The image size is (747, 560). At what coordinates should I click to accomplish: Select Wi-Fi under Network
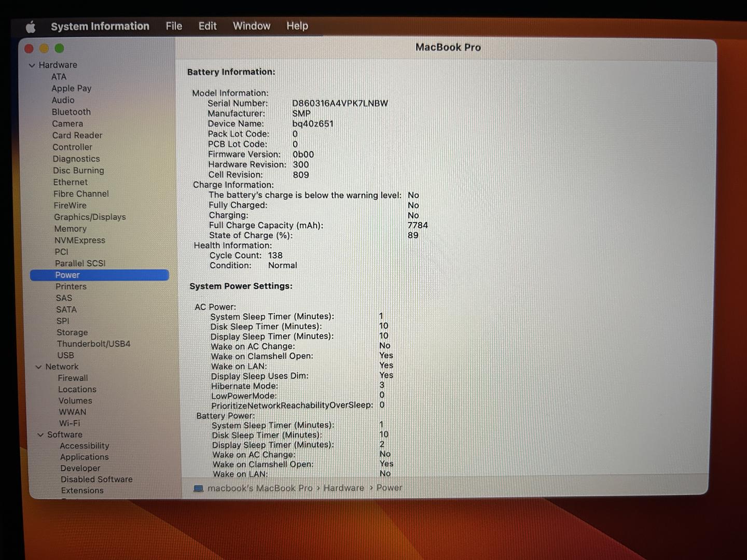click(x=70, y=424)
